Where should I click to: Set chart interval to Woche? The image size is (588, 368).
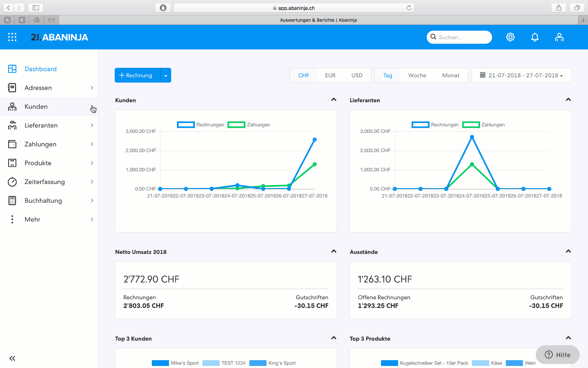417,75
